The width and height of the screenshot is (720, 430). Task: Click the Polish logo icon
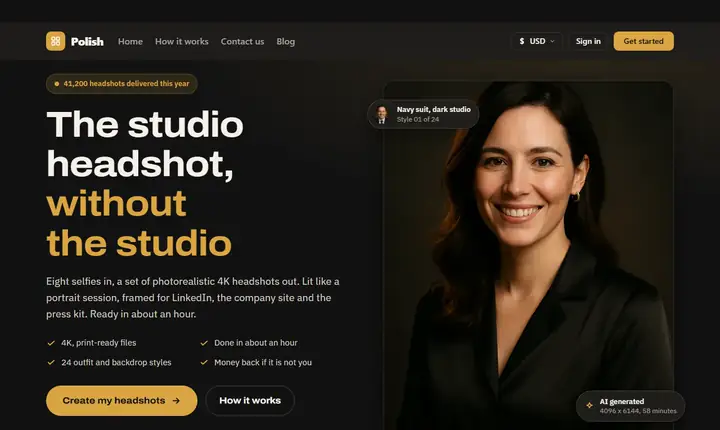56,41
